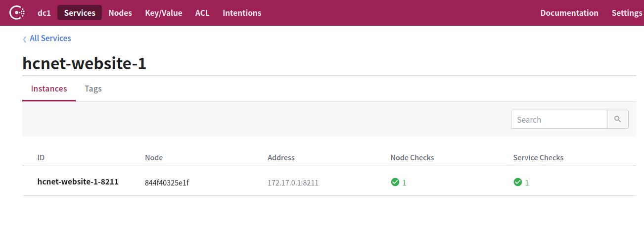644x228 pixels.
Task: Click the address 172.17.0.1:8211
Action: pos(293,182)
